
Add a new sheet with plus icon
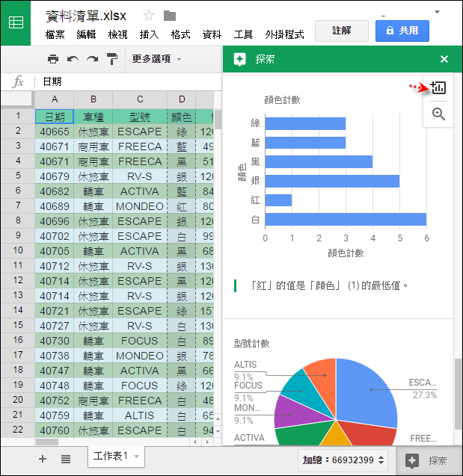point(43,459)
